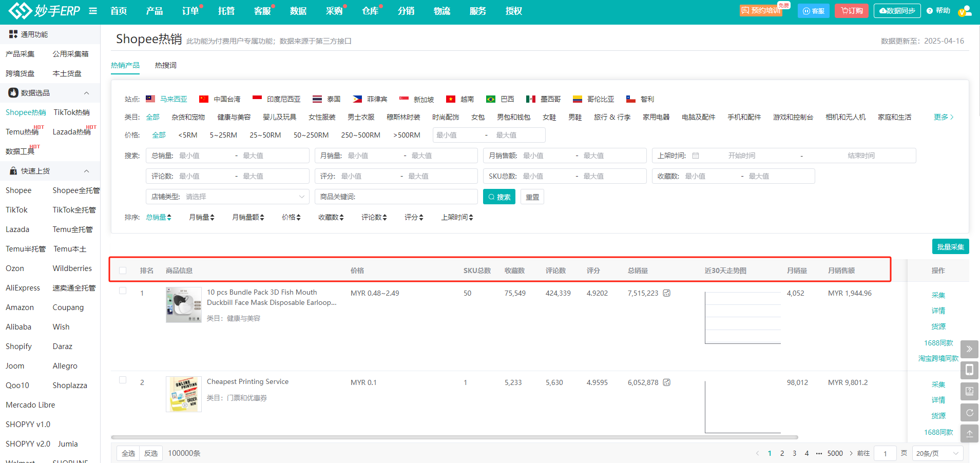Select the 印度尼西亚 flag icon
Screen dimensions: 980x463
pos(257,99)
